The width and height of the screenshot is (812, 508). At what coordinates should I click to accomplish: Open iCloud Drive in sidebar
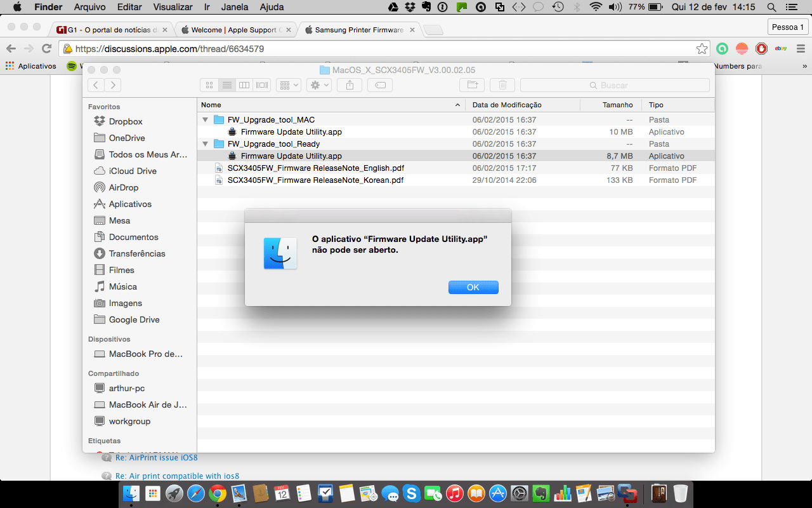tap(132, 171)
